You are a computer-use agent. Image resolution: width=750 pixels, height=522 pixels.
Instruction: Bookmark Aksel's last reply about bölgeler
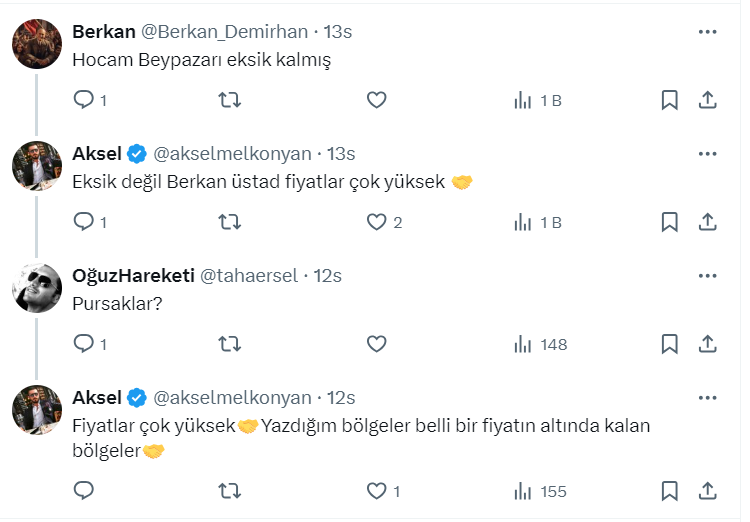click(x=670, y=491)
